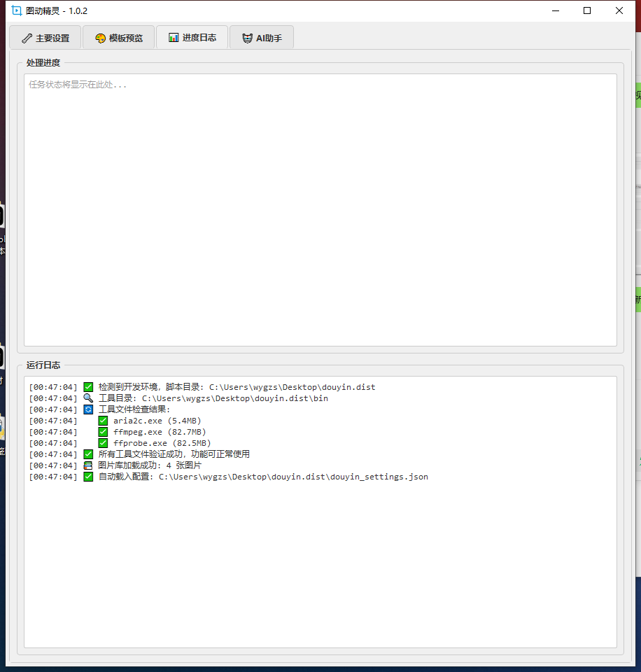Click the magnifier icon beside 工具目录 log line
641x672 pixels.
point(88,398)
